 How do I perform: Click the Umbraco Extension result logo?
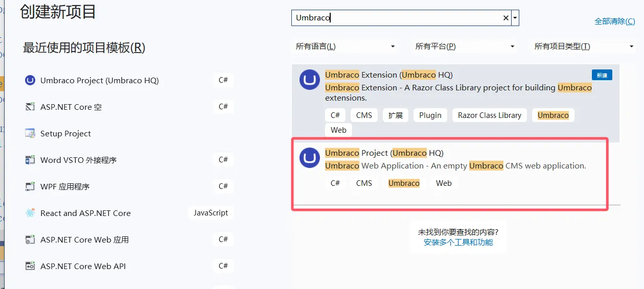point(310,80)
